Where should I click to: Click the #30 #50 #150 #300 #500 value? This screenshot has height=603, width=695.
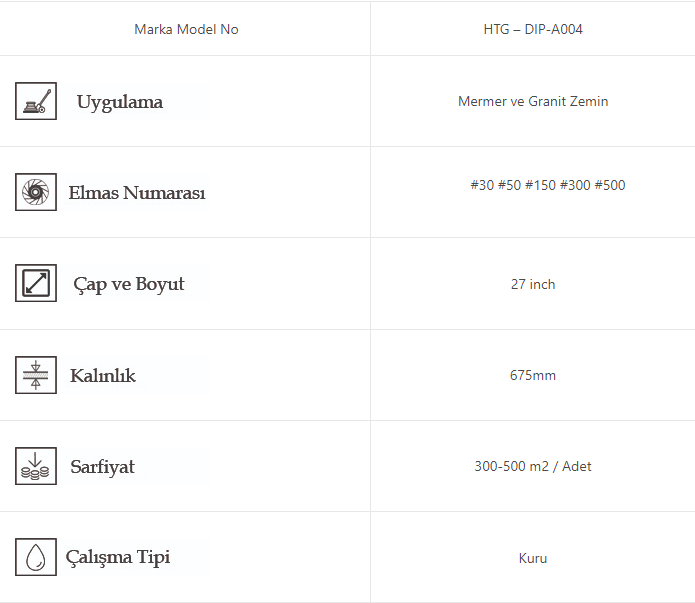547,185
